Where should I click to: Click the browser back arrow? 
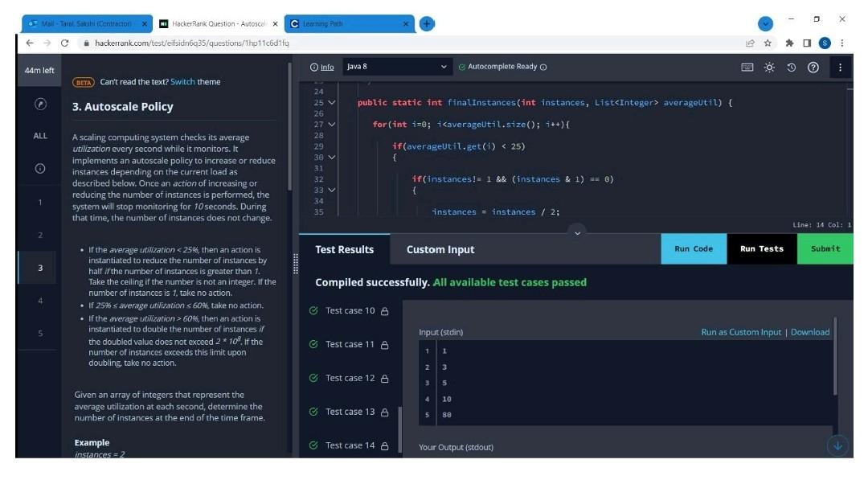[30, 43]
